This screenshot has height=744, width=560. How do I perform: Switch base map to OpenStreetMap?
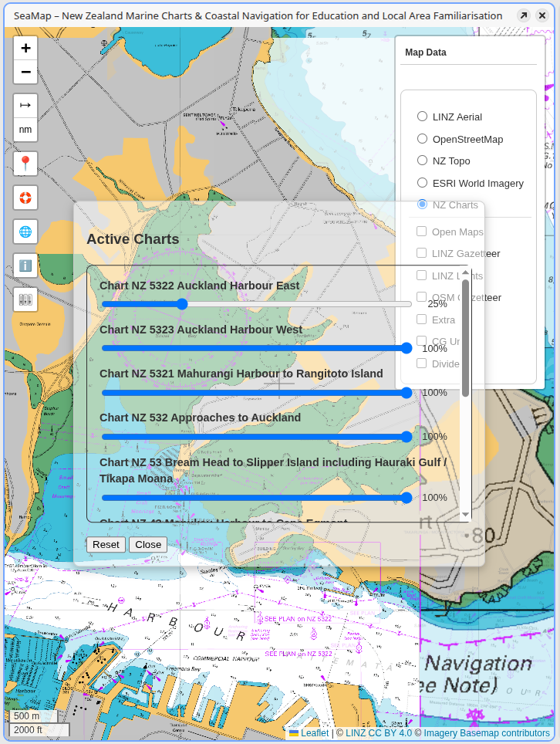422,139
